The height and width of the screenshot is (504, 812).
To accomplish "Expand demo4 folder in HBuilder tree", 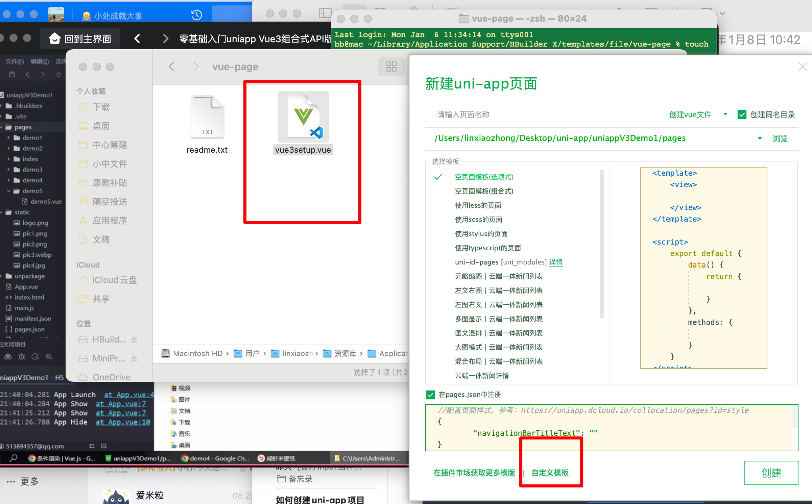I will [x=8, y=180].
